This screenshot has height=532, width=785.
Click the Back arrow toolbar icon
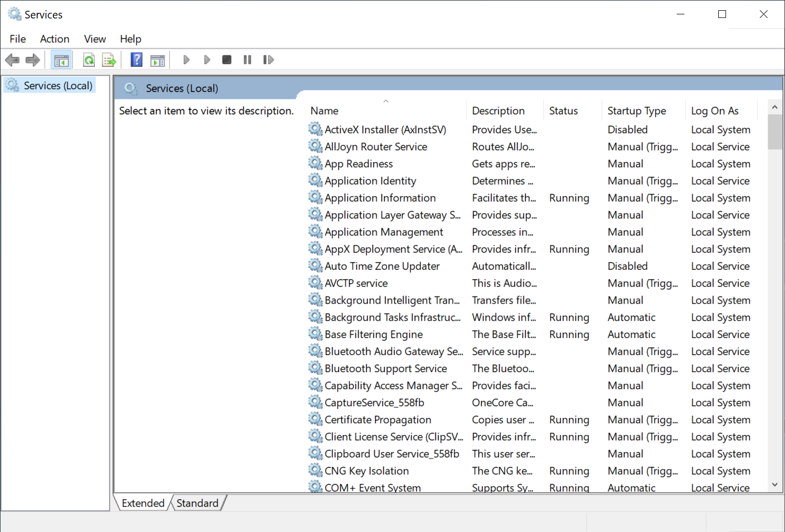pyautogui.click(x=12, y=60)
